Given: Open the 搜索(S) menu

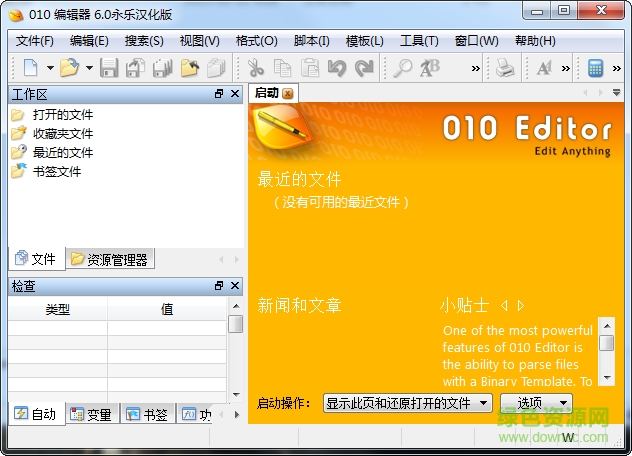Looking at the screenshot, I should [x=144, y=41].
